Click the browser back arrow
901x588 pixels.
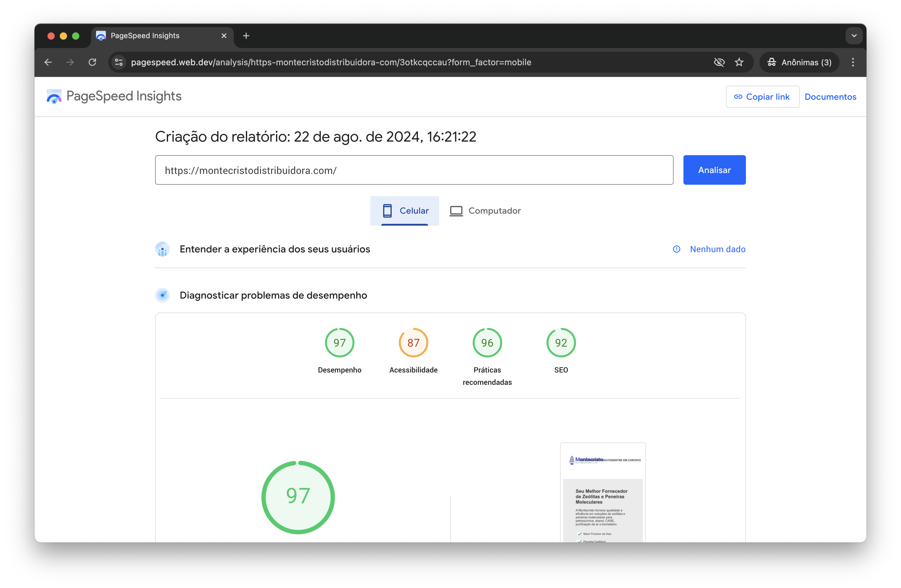[48, 62]
